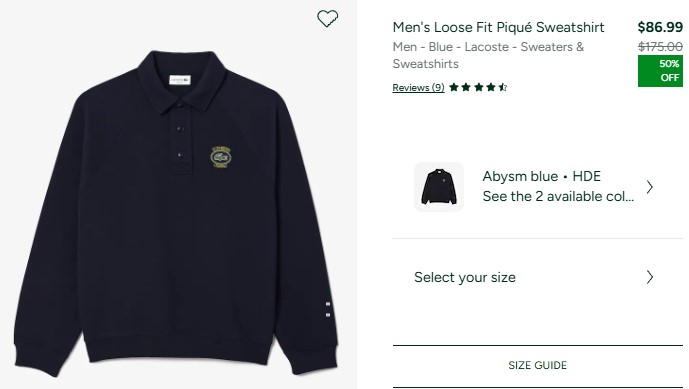Open the Reviews (9) link
The image size is (689, 389).
tap(418, 87)
